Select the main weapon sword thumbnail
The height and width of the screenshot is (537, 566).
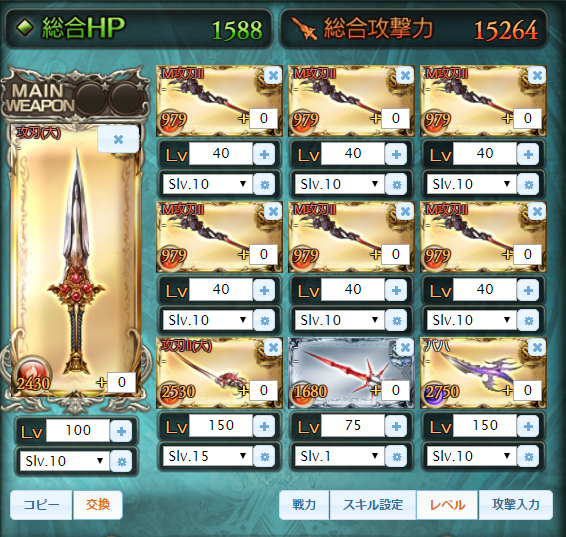click(x=76, y=260)
